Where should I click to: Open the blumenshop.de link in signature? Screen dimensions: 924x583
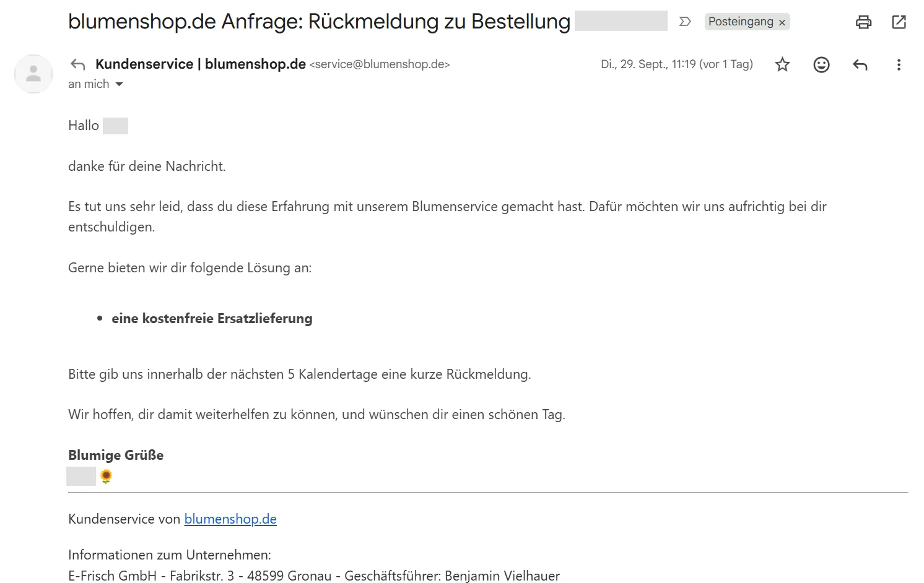click(230, 519)
